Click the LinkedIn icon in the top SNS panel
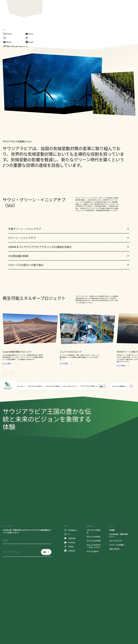This screenshot has width=138, height=644. click(x=27, y=42)
